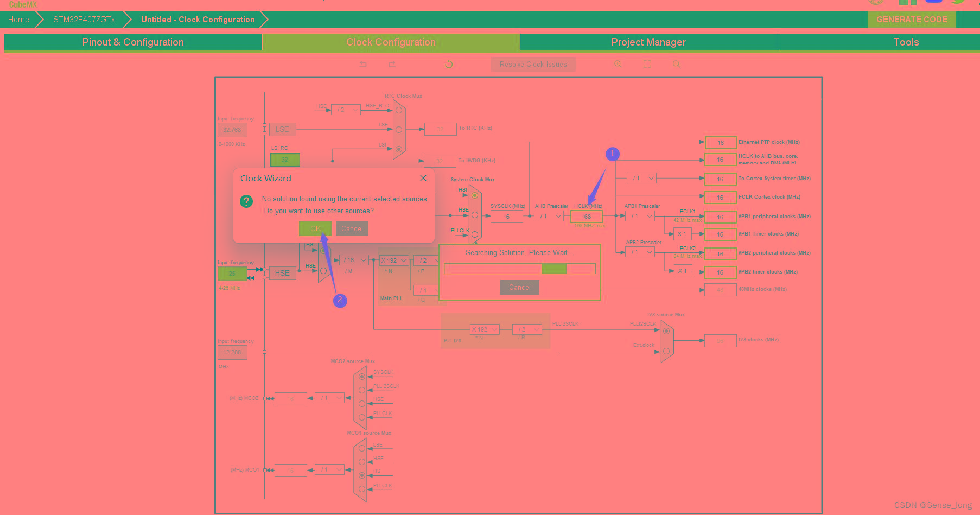The width and height of the screenshot is (980, 515).
Task: Click the LSE input frequency field 32.768
Action: tap(232, 130)
